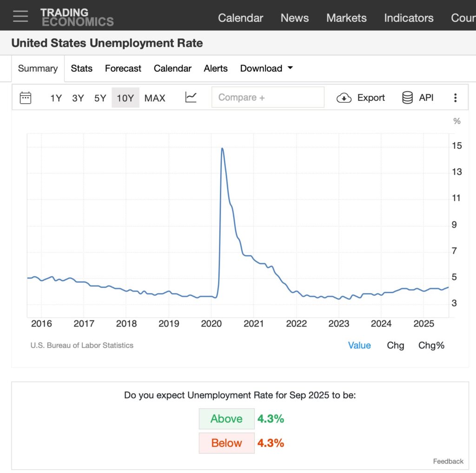Expand the Download dropdown
Viewport: 476px width, 473px height.
pos(266,68)
